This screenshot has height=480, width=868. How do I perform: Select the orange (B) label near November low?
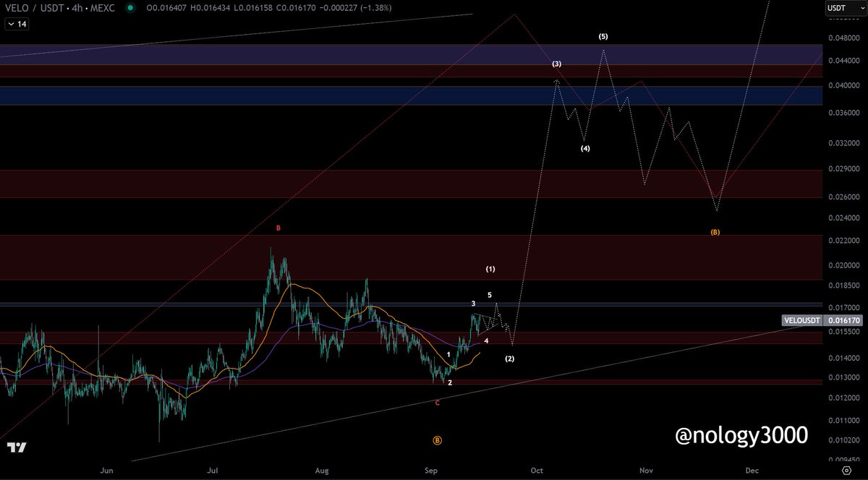coord(715,232)
